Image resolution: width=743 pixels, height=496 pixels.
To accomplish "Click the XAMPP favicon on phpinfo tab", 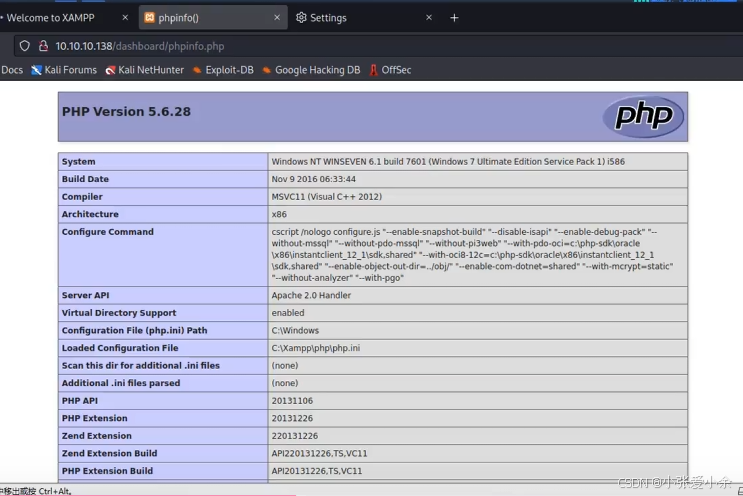I will pos(149,18).
